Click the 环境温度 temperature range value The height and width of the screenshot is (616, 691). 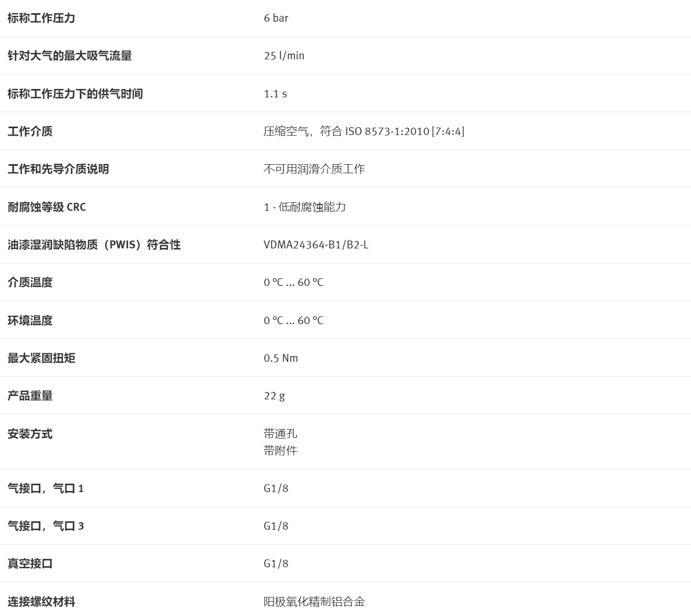[294, 320]
